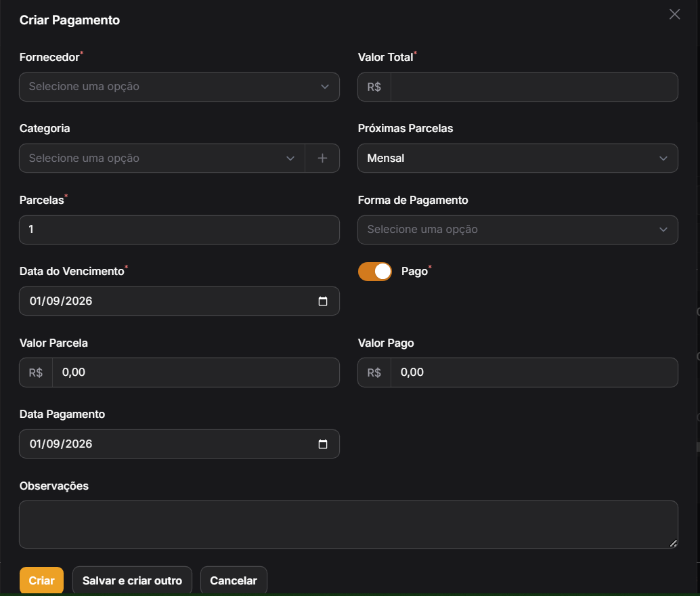Choose Salvar e criar outro
Image resolution: width=700 pixels, height=596 pixels.
pos(132,580)
